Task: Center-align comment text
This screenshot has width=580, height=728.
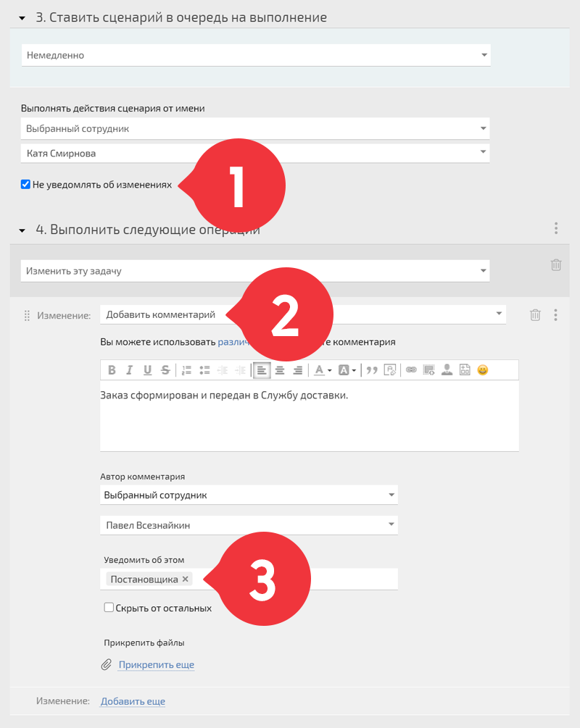Action: point(280,370)
